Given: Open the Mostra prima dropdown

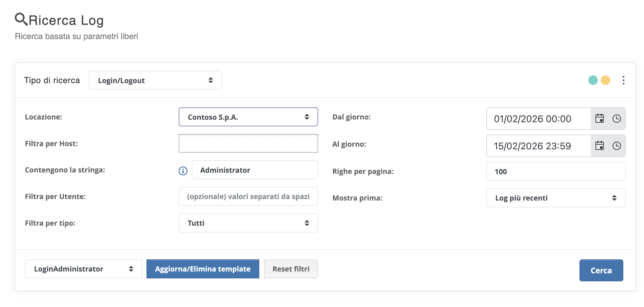Looking at the screenshot, I should pos(556,198).
